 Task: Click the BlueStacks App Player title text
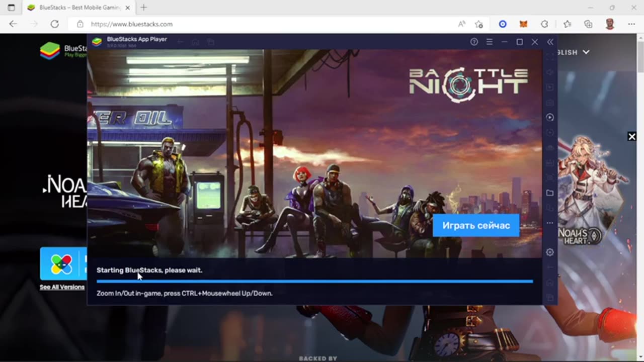(137, 39)
